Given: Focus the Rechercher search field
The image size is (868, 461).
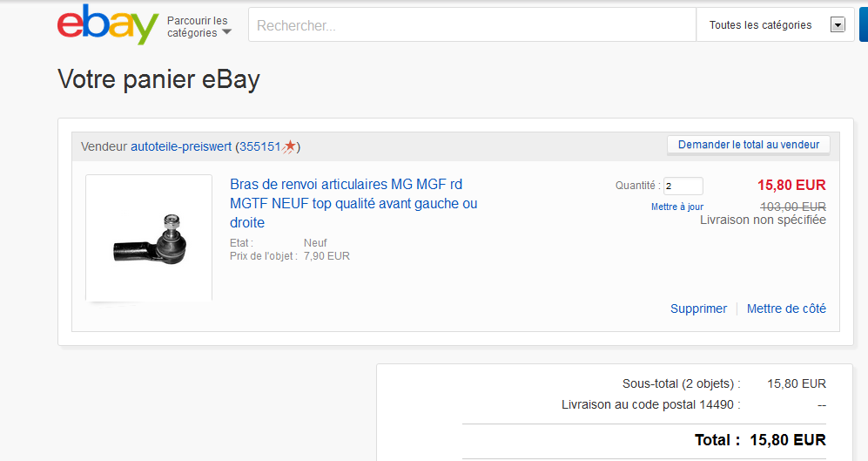Looking at the screenshot, I should click(470, 25).
